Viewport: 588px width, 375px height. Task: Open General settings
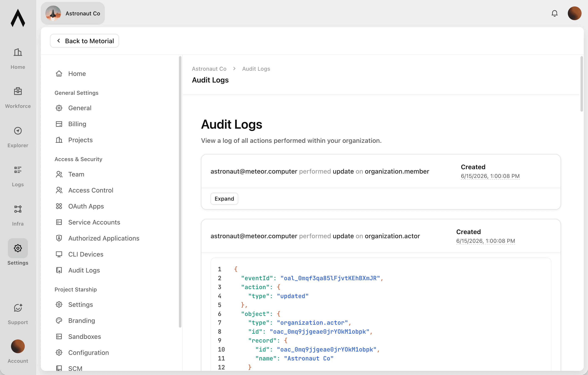[80, 108]
